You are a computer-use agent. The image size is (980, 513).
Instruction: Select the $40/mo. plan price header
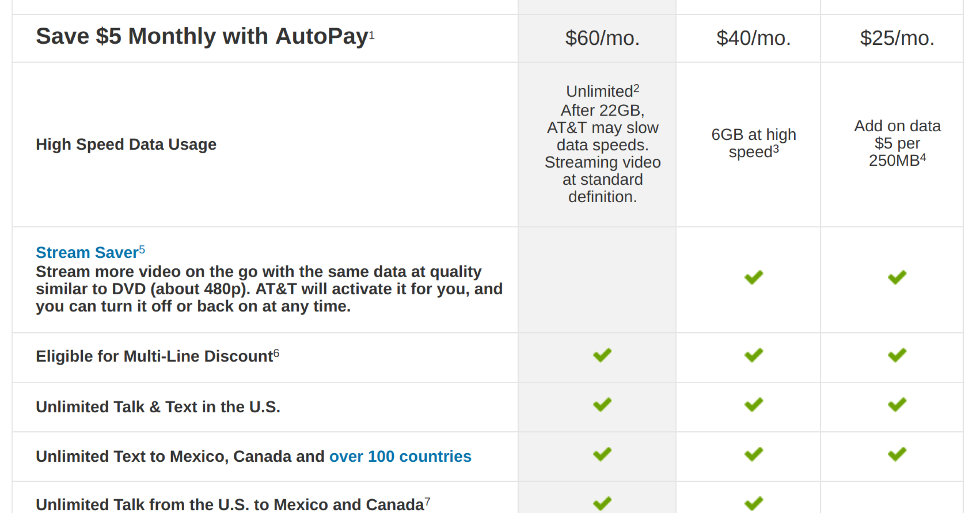click(x=753, y=38)
